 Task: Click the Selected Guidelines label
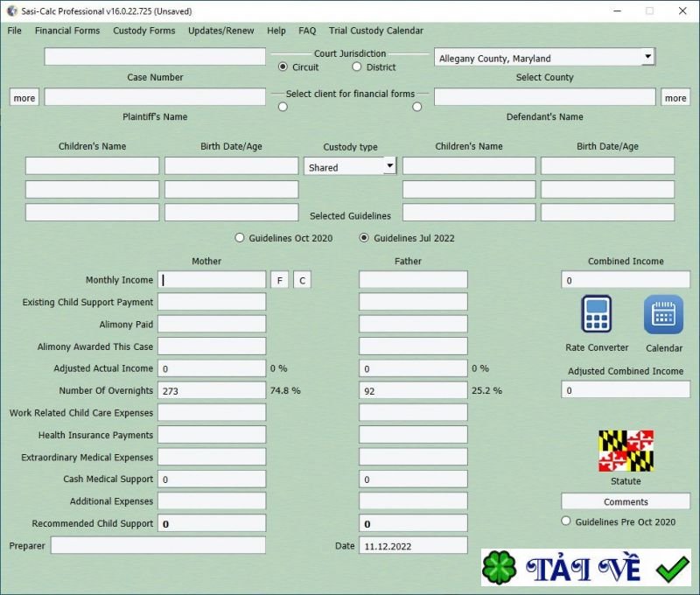click(351, 215)
